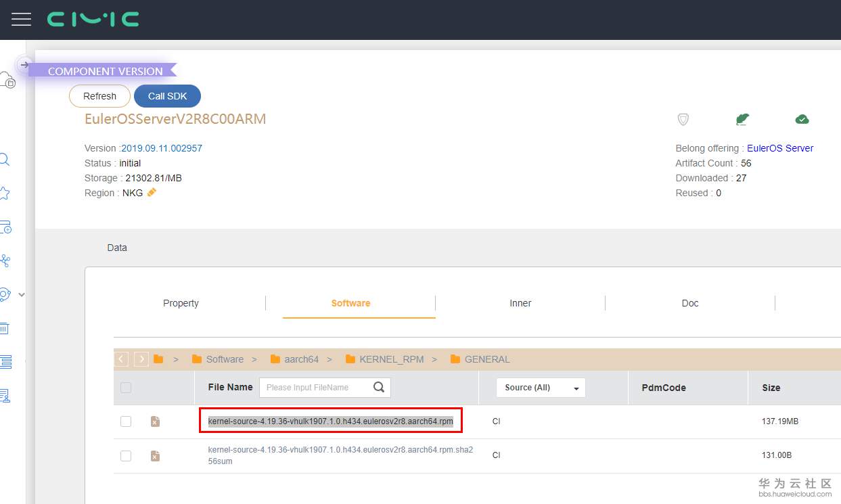Click the 131.00B size cell
Screen dimensions: 841x504
coord(777,455)
